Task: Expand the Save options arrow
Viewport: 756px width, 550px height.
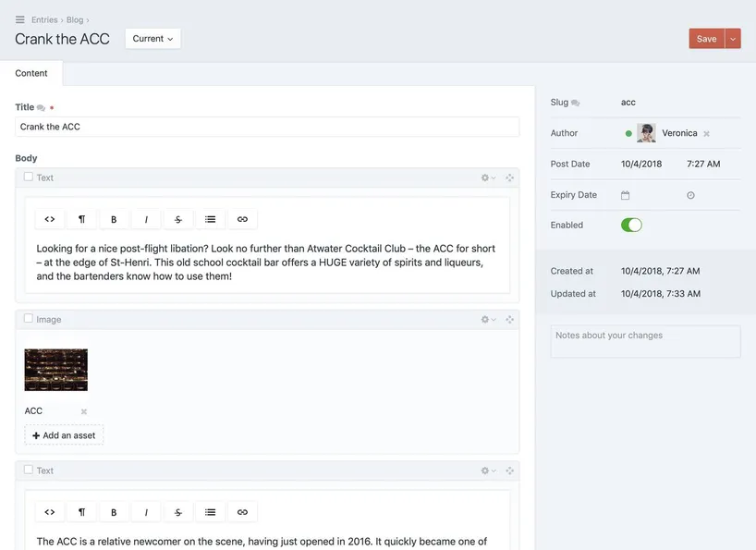Action: tap(733, 39)
